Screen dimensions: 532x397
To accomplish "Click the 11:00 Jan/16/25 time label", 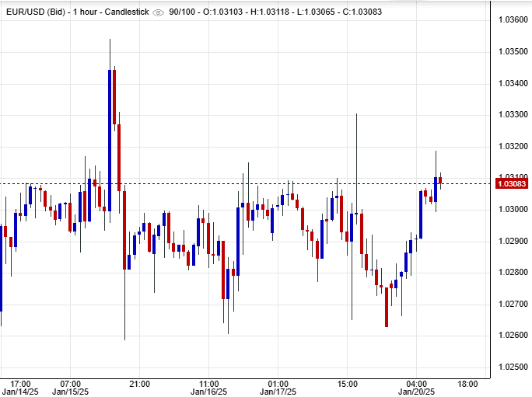I will pyautogui.click(x=208, y=388).
